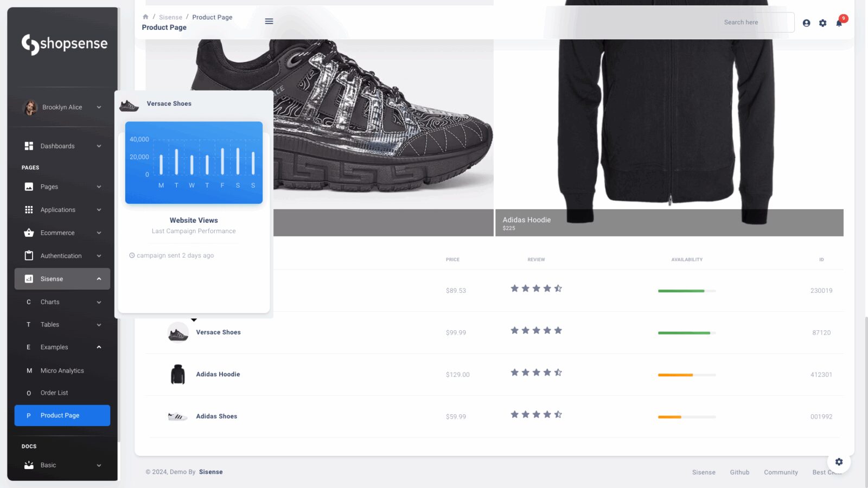Open Micro Analytics page
The height and width of the screenshot is (488, 868).
point(62,370)
